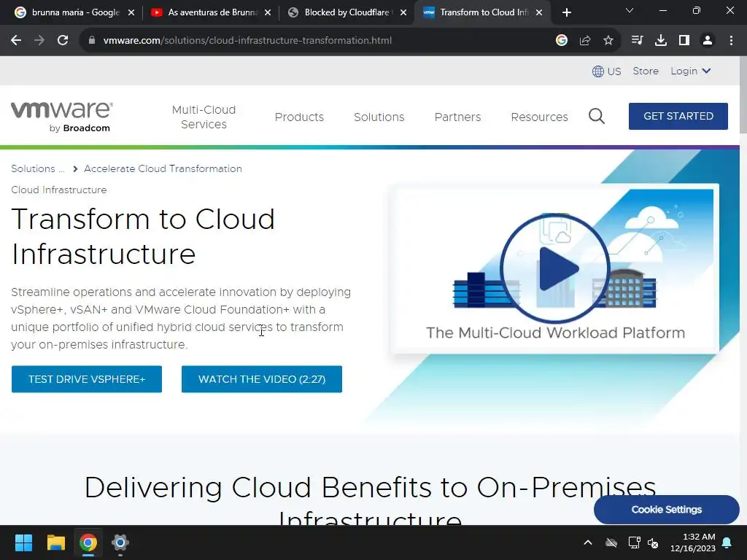Open the Resources menu
The width and height of the screenshot is (747, 560).
pos(539,117)
